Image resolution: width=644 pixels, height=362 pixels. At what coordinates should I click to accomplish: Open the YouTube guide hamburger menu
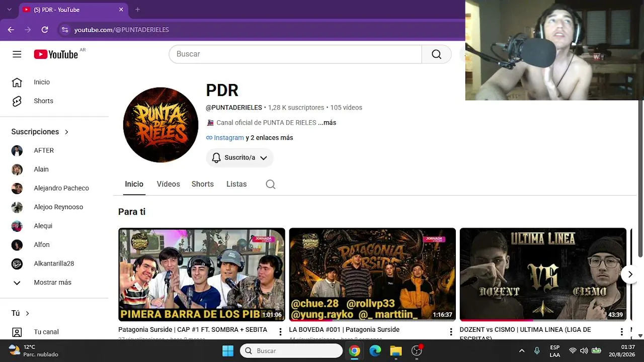(17, 54)
